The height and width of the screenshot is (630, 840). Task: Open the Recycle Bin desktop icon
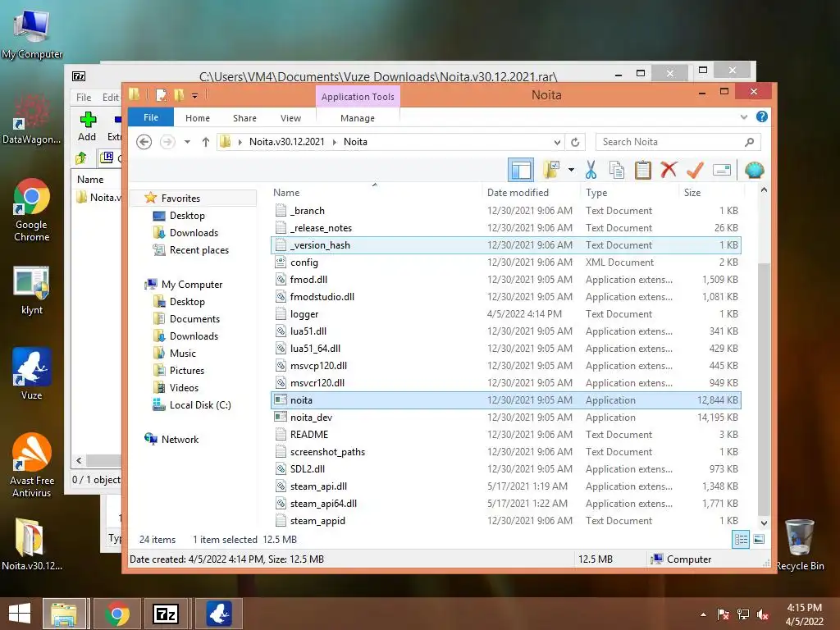pos(800,545)
